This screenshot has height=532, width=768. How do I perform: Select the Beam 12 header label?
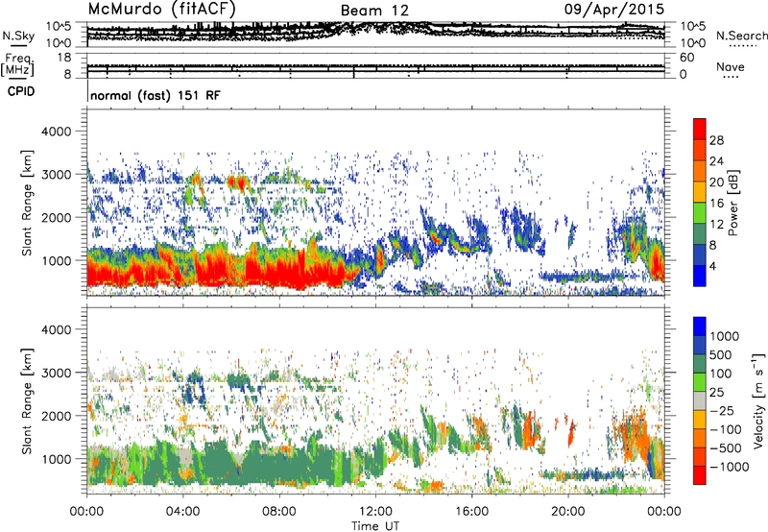point(374,11)
